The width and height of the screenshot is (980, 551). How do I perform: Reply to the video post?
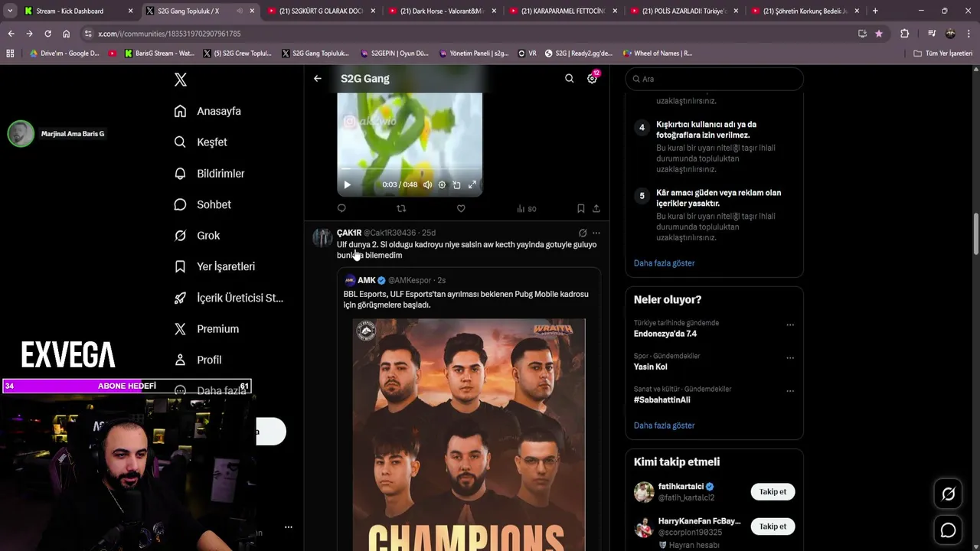pos(341,208)
